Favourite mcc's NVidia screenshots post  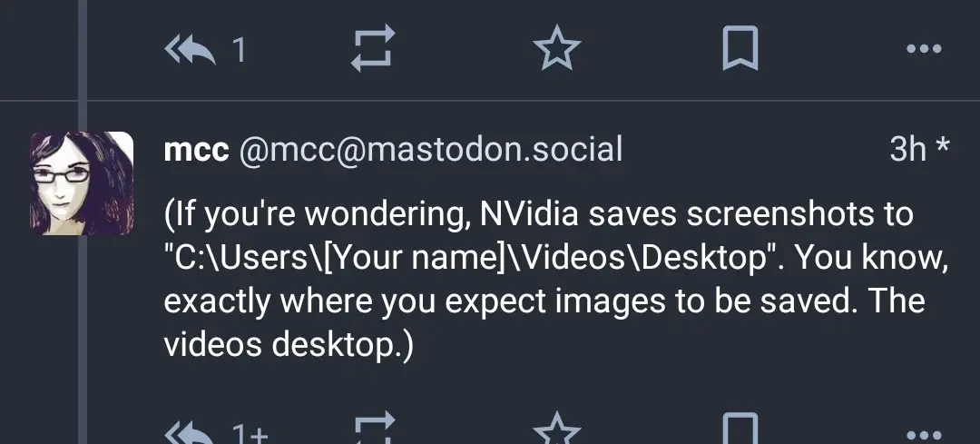click(x=556, y=429)
